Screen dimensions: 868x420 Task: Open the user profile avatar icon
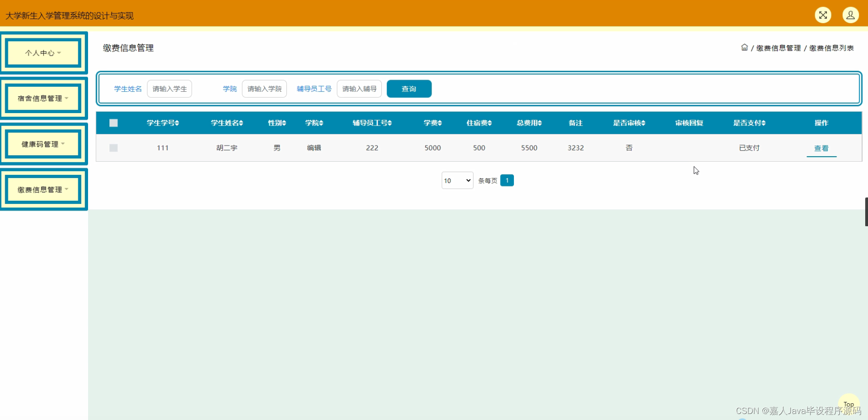(850, 15)
